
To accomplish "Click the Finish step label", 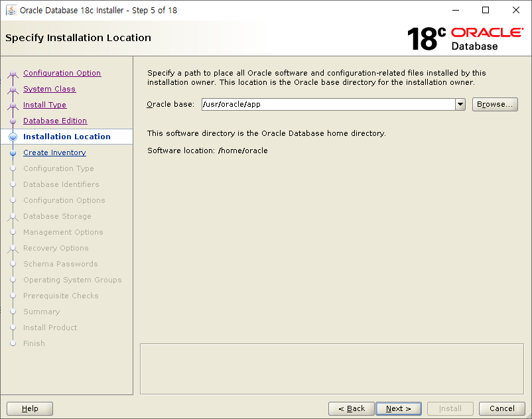I will [34, 343].
